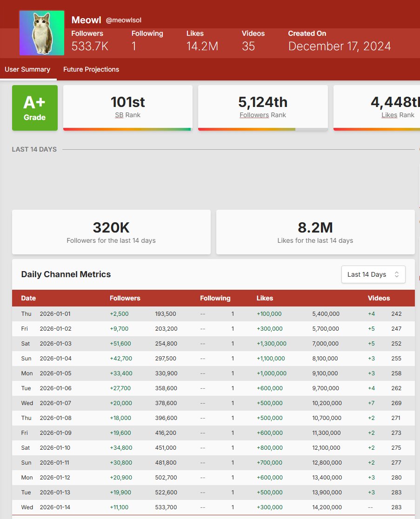Screen dimensions: 420x519
Task: Select the 2026-01-11 date cell
Action: (54, 463)
